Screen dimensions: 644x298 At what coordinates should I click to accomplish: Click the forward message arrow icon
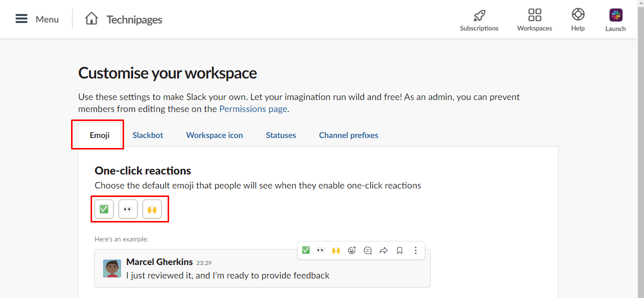coord(384,250)
